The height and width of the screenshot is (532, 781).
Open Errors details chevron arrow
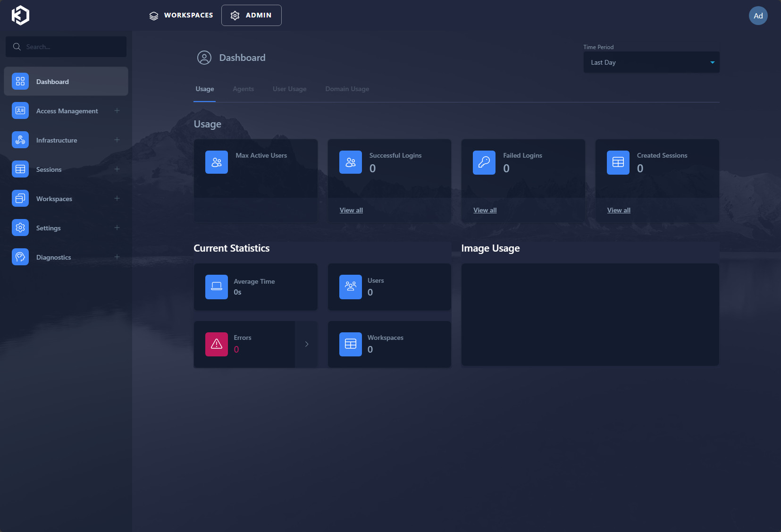(307, 344)
